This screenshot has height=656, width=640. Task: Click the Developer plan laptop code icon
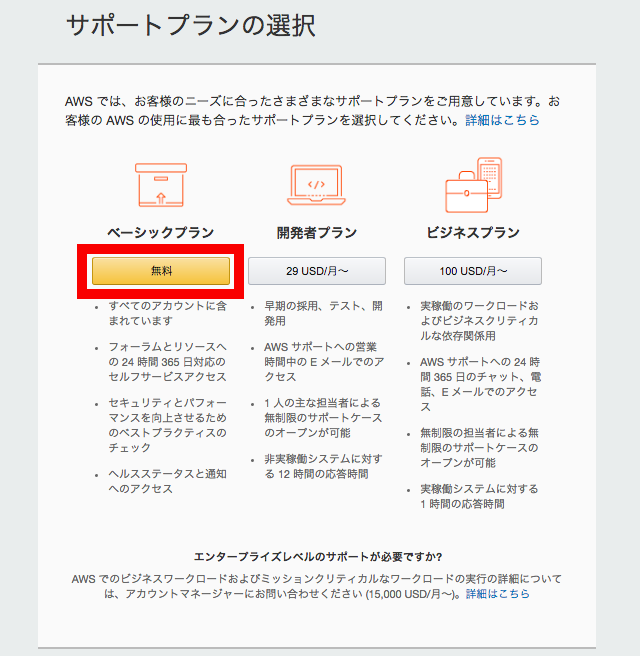coord(316,185)
